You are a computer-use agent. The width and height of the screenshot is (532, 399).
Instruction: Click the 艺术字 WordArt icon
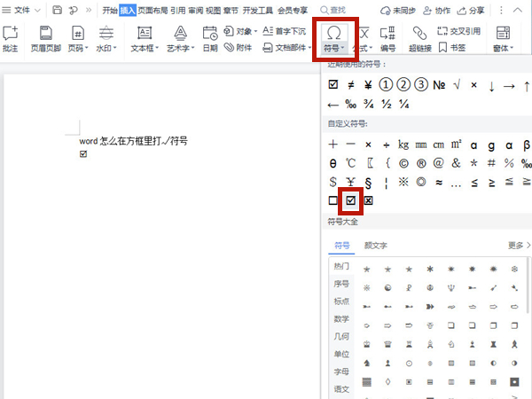(179, 38)
